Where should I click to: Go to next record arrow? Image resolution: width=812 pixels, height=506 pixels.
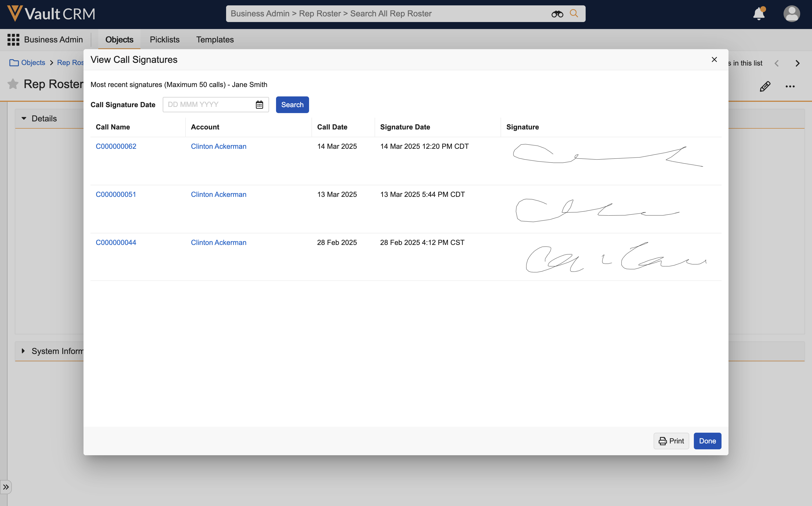[x=797, y=63]
